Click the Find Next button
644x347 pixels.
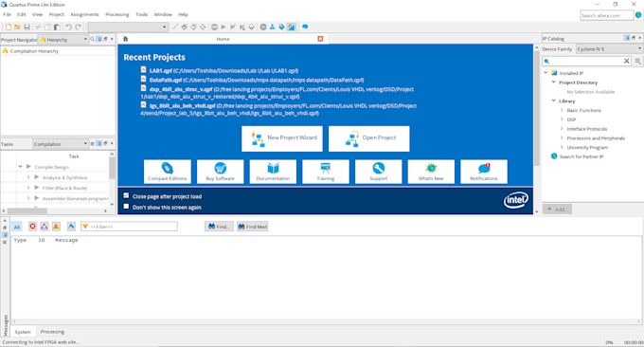click(252, 227)
